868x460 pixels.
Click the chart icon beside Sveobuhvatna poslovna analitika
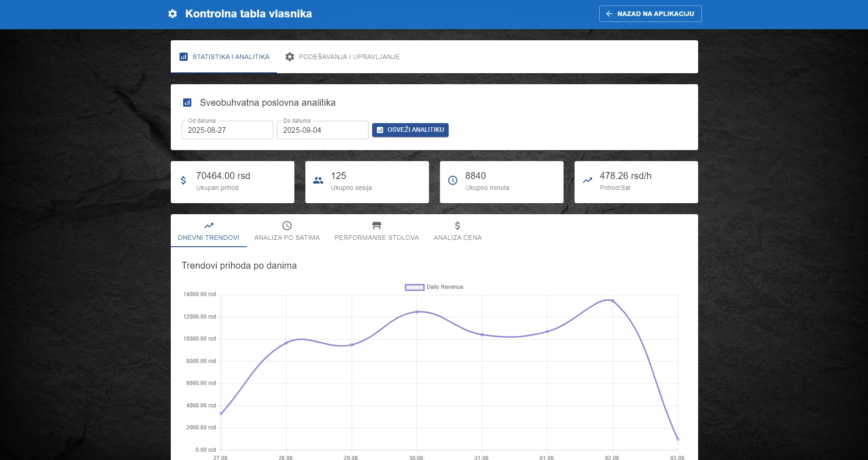pos(187,103)
